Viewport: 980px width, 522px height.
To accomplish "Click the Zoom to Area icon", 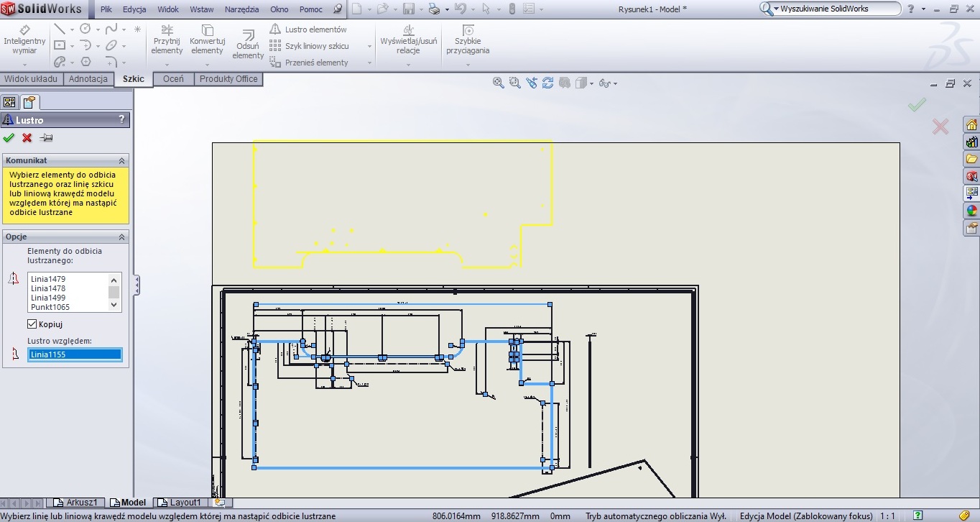I will [514, 83].
